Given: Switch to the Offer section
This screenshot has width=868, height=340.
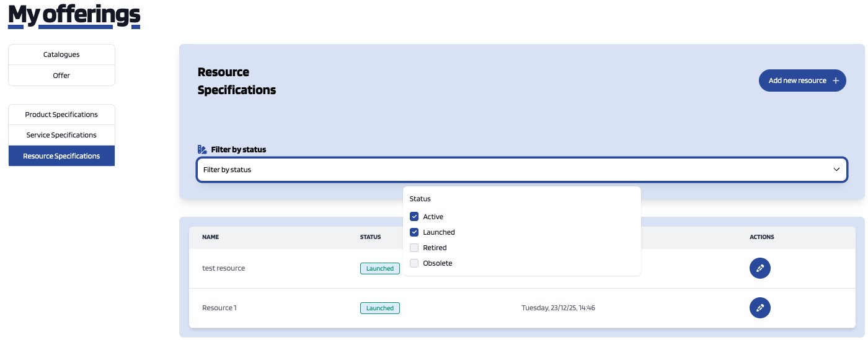Looking at the screenshot, I should coord(61,76).
